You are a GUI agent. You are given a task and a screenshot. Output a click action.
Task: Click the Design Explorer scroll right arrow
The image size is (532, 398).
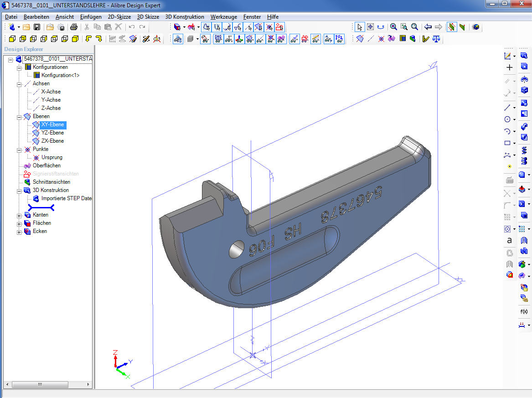pyautogui.click(x=88, y=384)
